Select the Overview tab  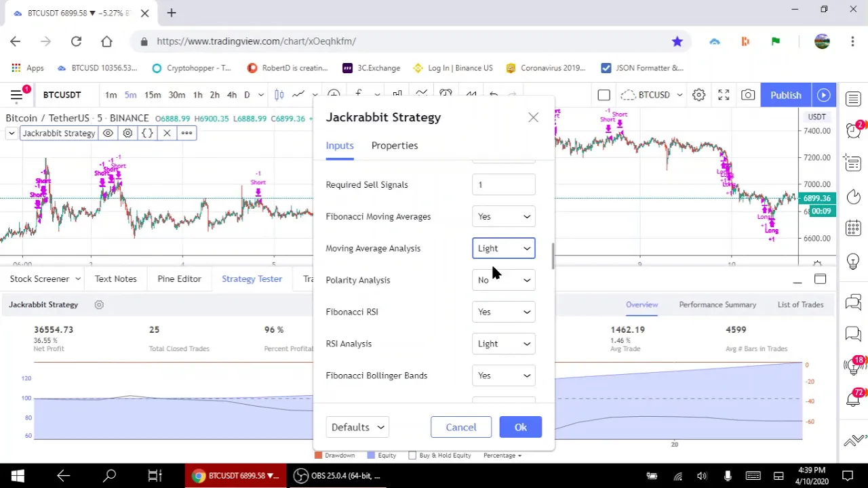coord(642,304)
